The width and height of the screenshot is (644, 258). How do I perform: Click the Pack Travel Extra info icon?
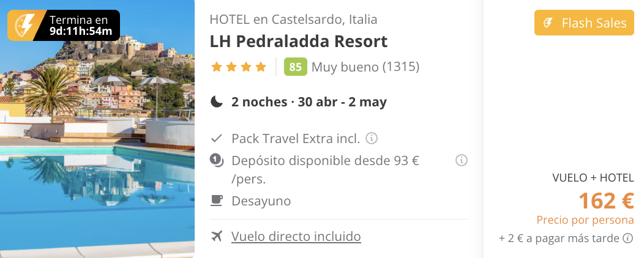click(372, 138)
